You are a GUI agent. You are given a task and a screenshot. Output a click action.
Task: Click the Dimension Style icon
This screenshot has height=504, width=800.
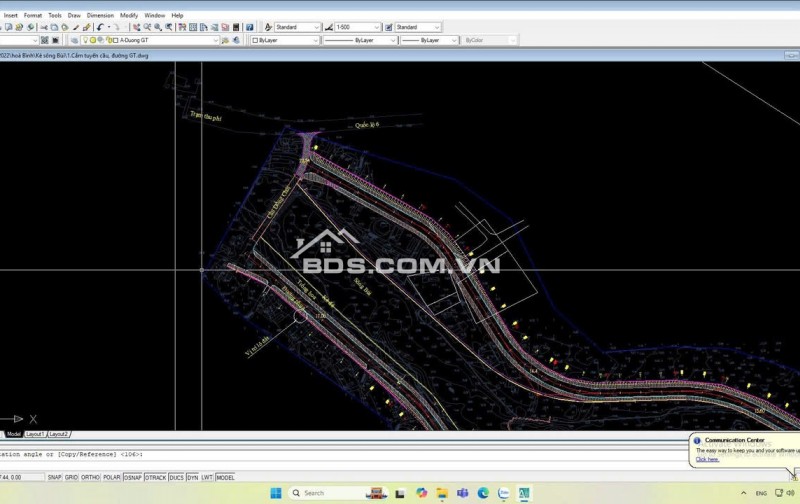pyautogui.click(x=329, y=27)
